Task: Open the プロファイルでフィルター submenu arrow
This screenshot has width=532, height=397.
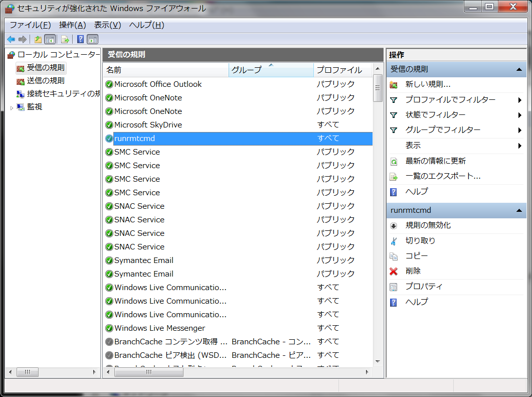Action: point(520,100)
